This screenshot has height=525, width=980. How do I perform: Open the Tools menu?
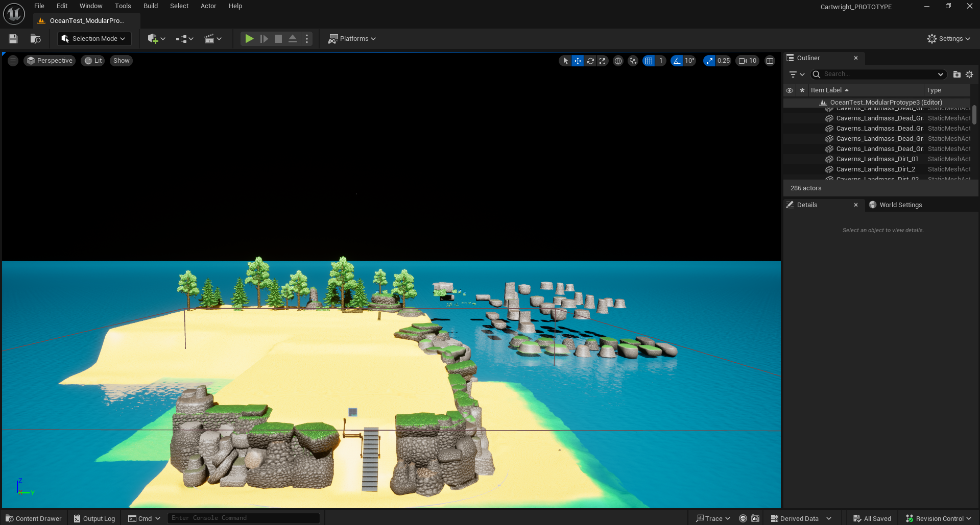[x=123, y=6]
